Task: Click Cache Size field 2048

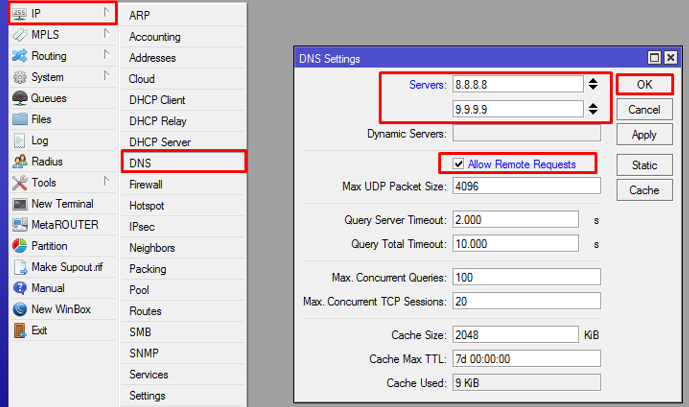Action: [515, 334]
